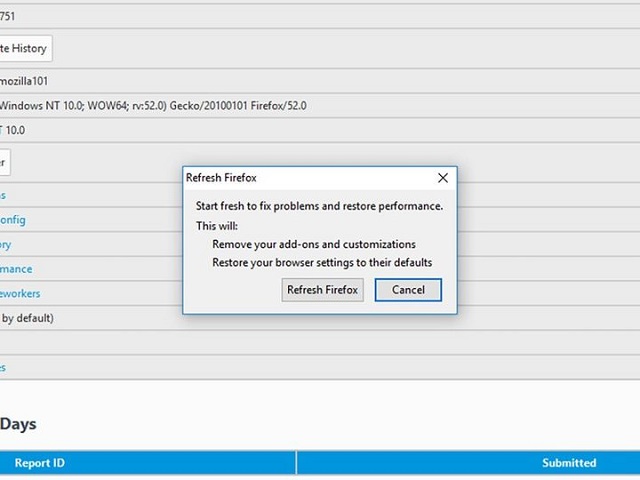Click "Remove your add-ons and customizations" line
This screenshot has height=480, width=640.
314,244
